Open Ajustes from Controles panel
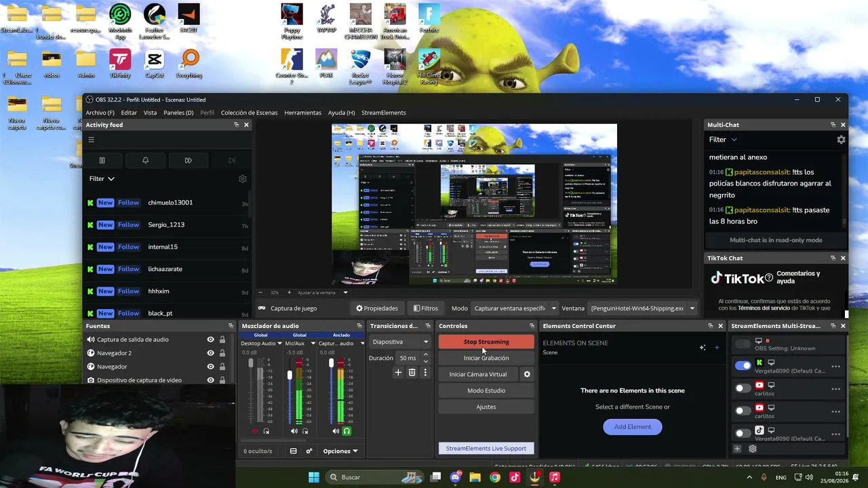868x488 pixels. pyautogui.click(x=486, y=407)
